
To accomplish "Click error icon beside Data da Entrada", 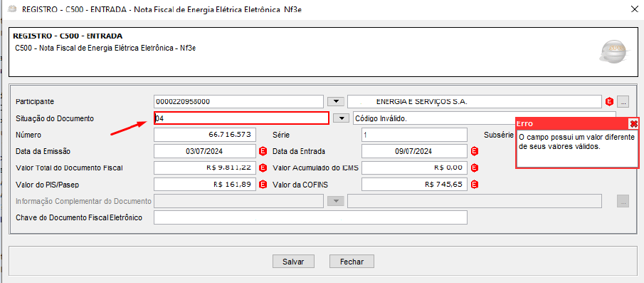I will click(475, 151).
